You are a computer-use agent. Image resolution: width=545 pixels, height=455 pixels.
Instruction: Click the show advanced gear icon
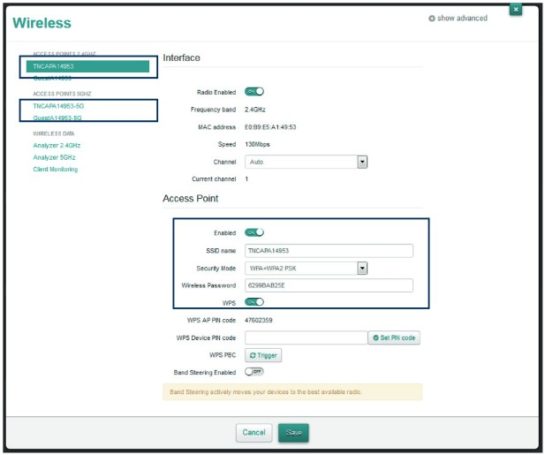point(432,18)
